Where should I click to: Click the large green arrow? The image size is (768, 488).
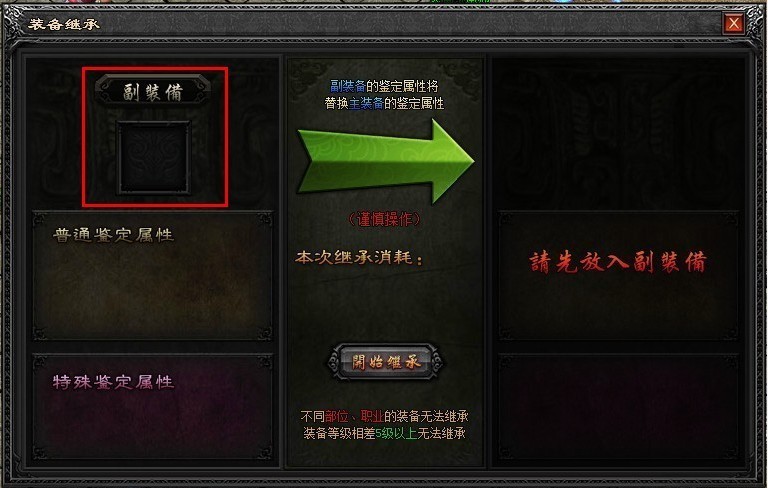pyautogui.click(x=386, y=161)
